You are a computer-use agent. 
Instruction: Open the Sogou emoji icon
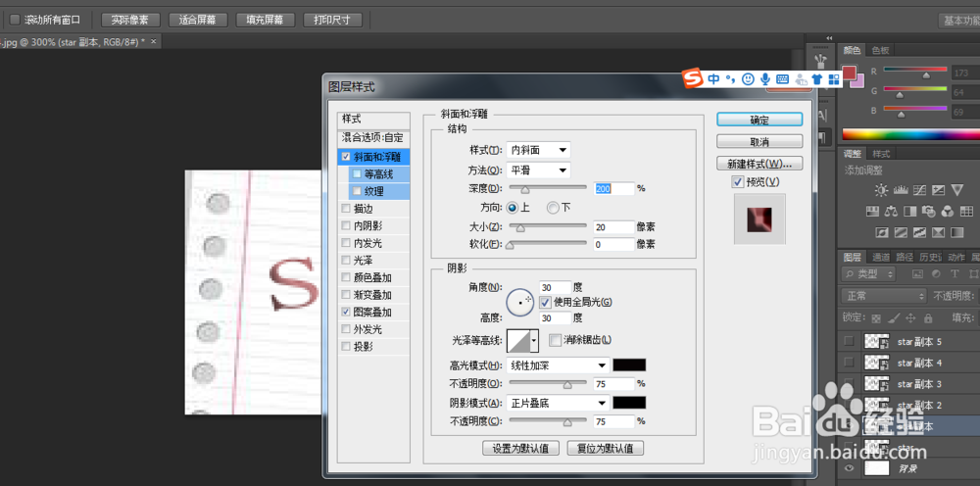(748, 78)
